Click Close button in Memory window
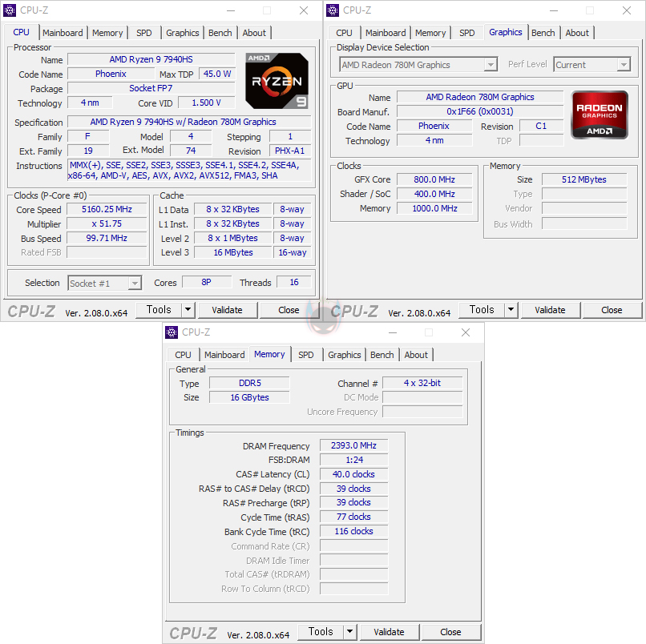The image size is (646, 644). coord(450,632)
